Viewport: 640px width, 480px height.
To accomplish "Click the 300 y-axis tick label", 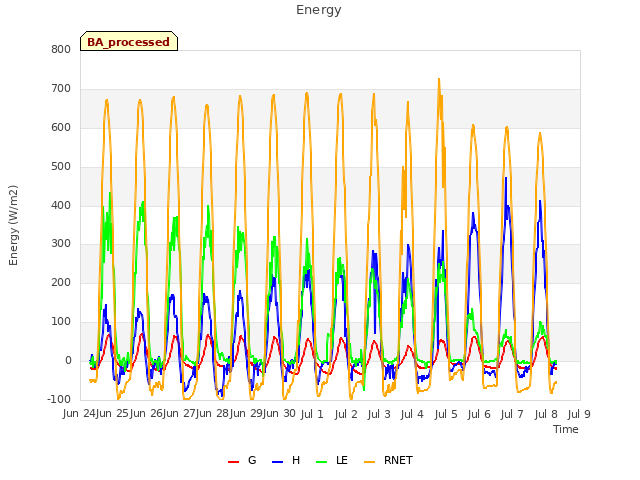I will 61,244.
